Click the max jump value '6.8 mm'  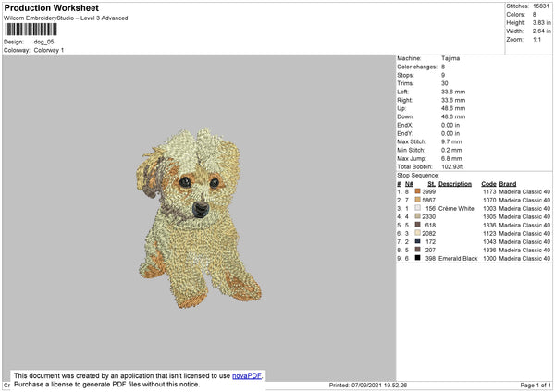[451, 158]
